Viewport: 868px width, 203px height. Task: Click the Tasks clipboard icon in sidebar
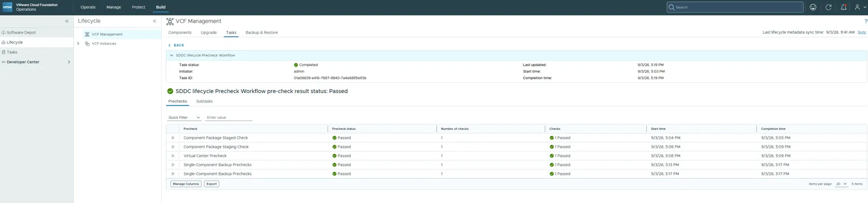[3, 53]
